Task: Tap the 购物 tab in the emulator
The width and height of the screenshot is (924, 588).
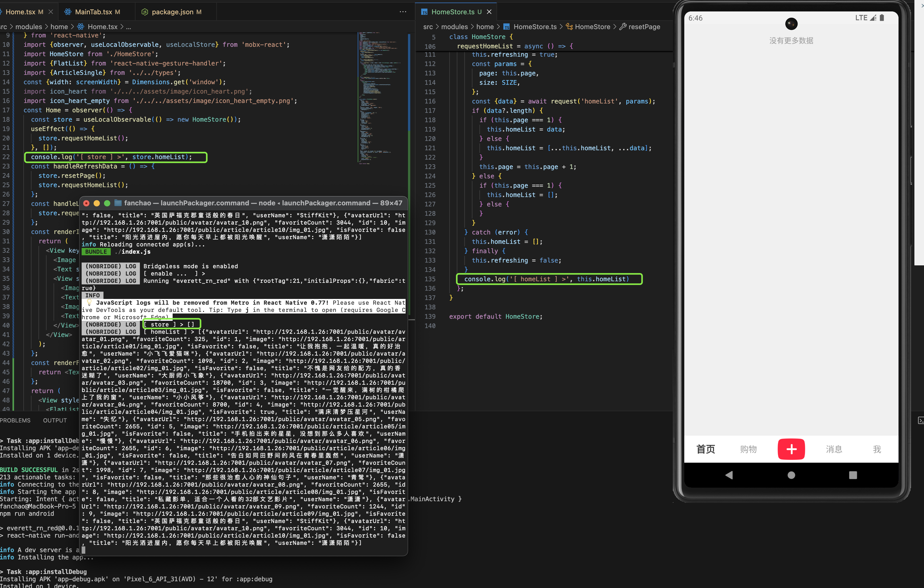Action: pyautogui.click(x=748, y=449)
